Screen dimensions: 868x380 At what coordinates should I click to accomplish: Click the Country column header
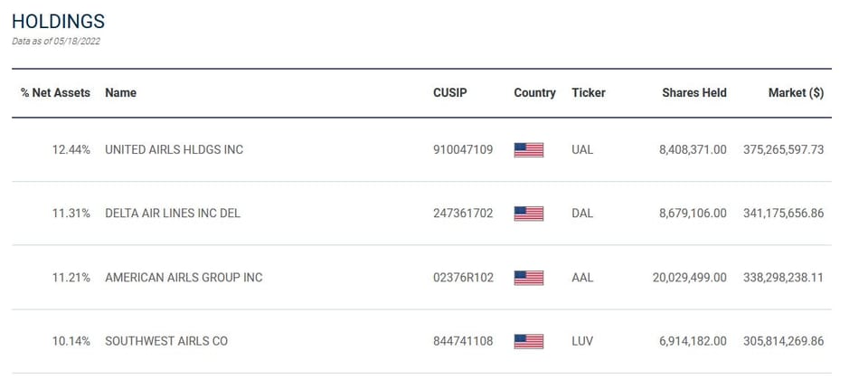pyautogui.click(x=534, y=93)
